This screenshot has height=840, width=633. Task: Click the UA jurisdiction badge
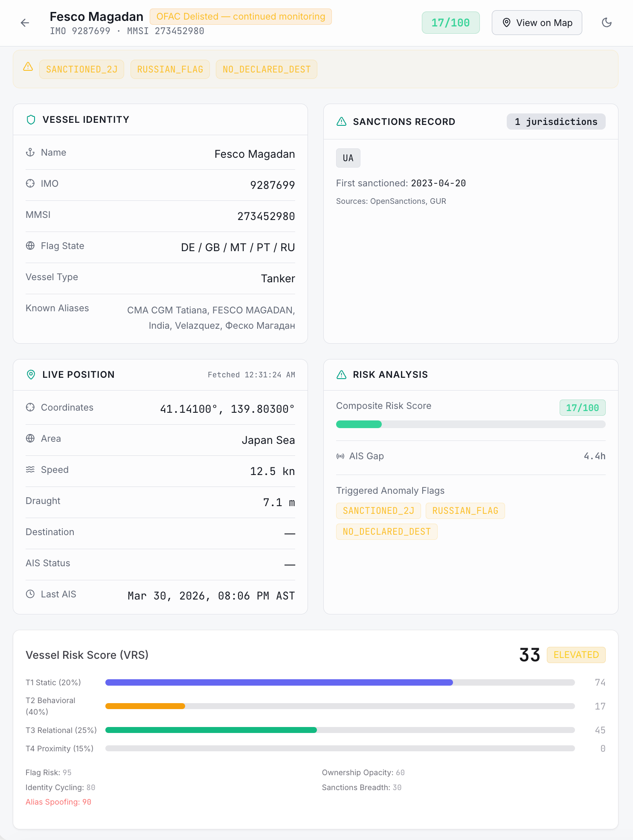pos(348,158)
